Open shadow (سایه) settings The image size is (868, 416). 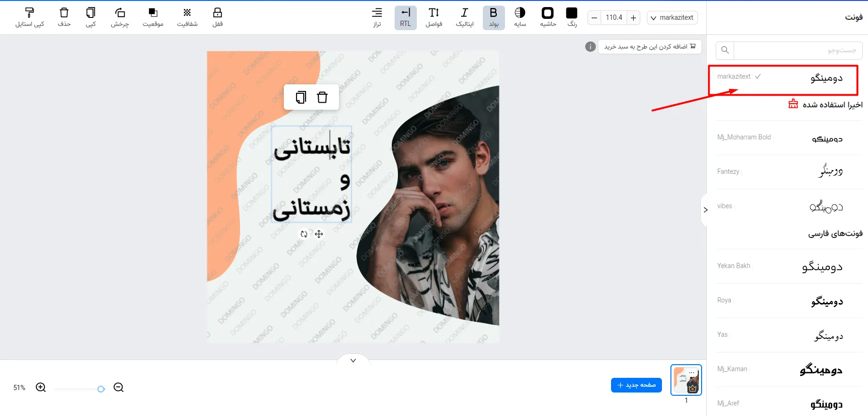(x=520, y=17)
